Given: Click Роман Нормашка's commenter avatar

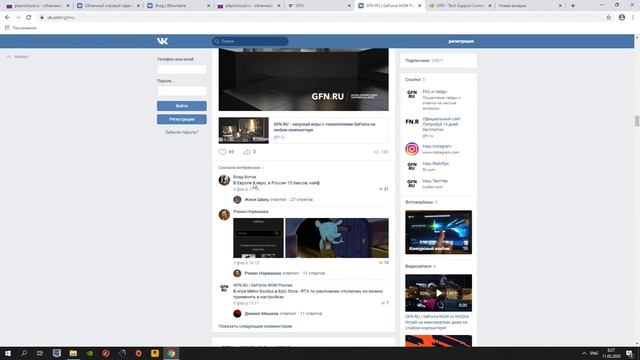Looking at the screenshot, I should tap(224, 215).
